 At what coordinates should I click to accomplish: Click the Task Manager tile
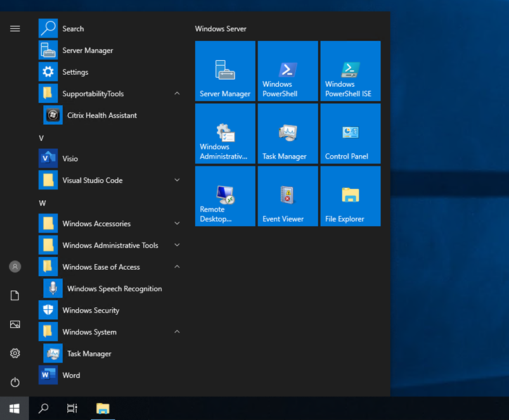pyautogui.click(x=288, y=134)
